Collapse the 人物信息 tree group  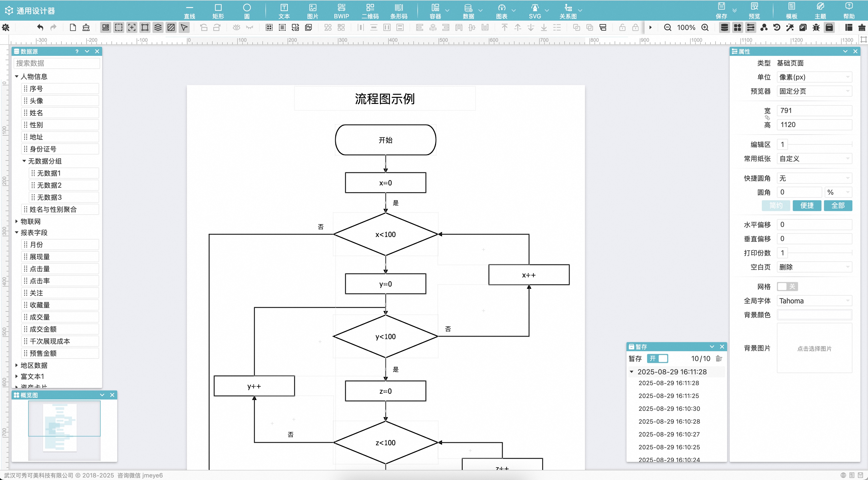[x=17, y=76]
